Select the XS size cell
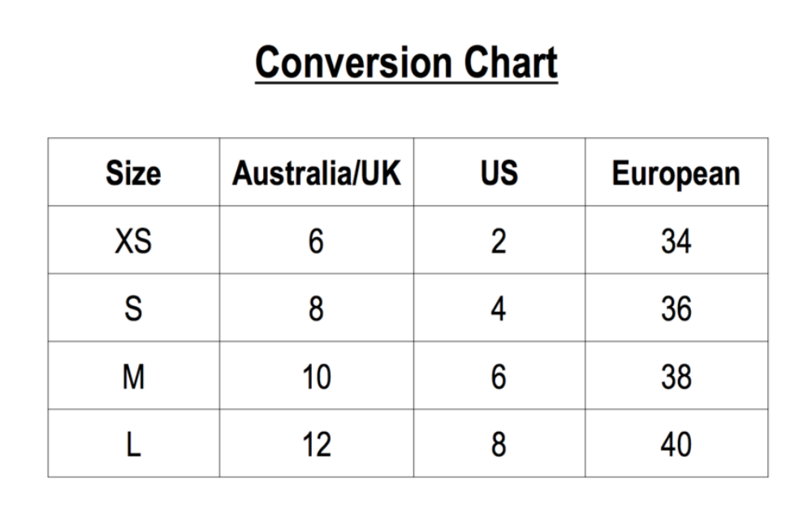This screenshot has width=812, height=531. click(134, 241)
